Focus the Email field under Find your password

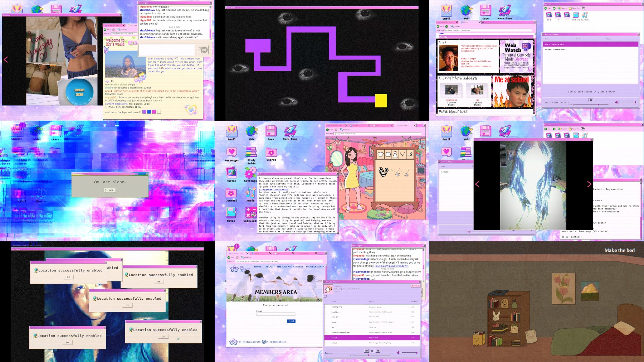click(x=276, y=314)
